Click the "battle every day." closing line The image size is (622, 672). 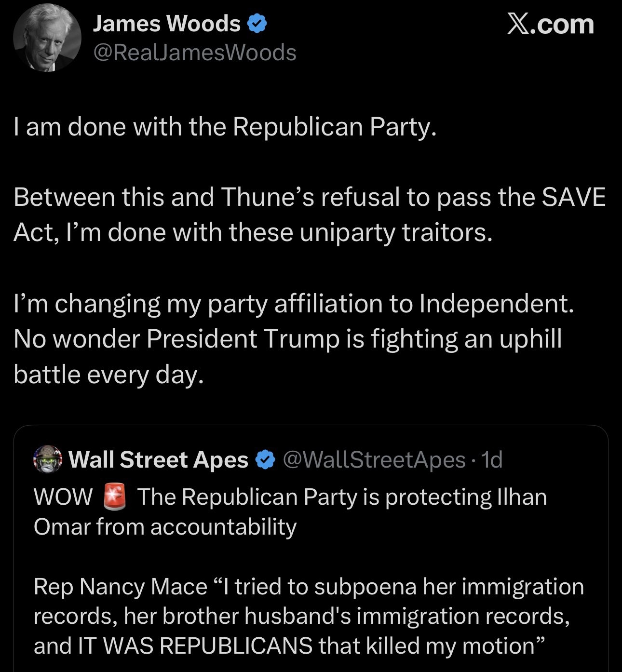click(x=109, y=374)
